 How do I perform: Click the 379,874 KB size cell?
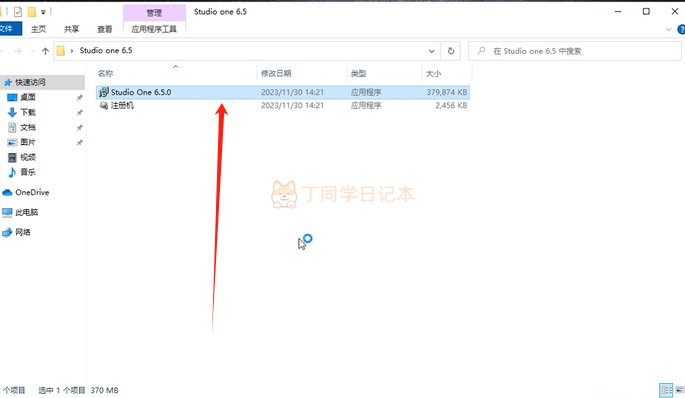point(447,92)
